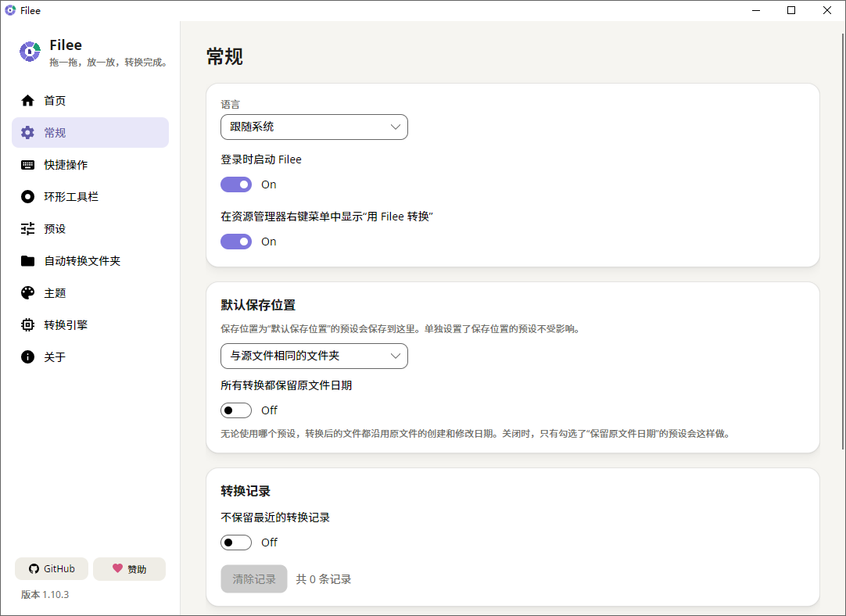Viewport: 846px width, 616px height.
Task: Click the palette icon beside 主题
Action: pyautogui.click(x=27, y=293)
